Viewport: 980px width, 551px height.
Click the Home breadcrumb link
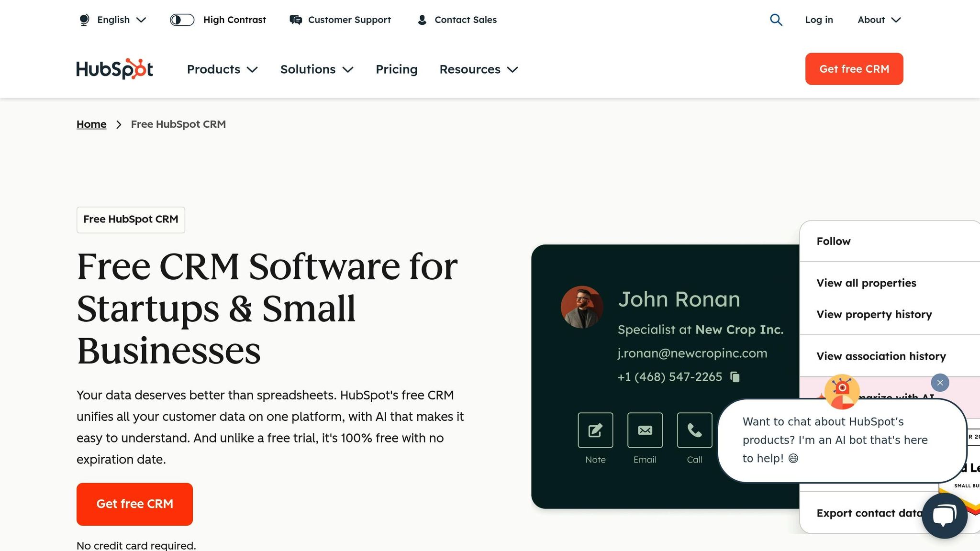point(91,124)
